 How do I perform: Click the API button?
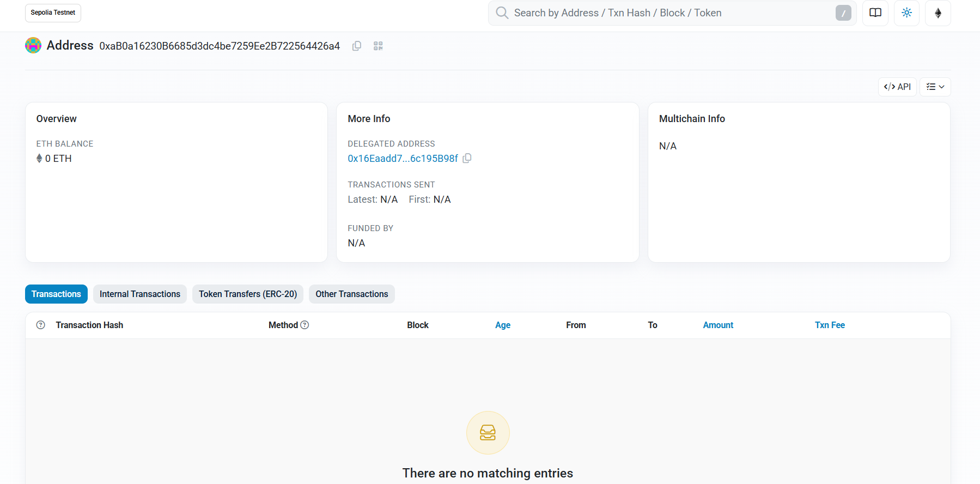(x=897, y=87)
